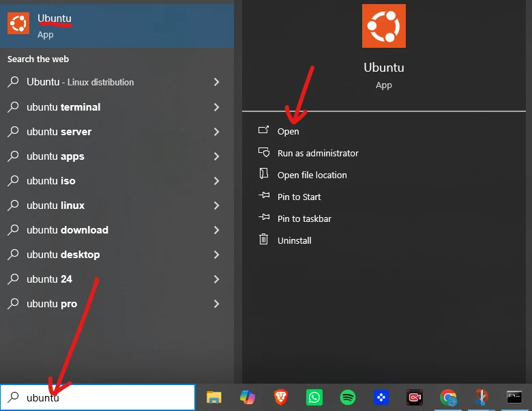The image size is (532, 411).
Task: Pin Ubuntu to Start
Action: coord(299,197)
